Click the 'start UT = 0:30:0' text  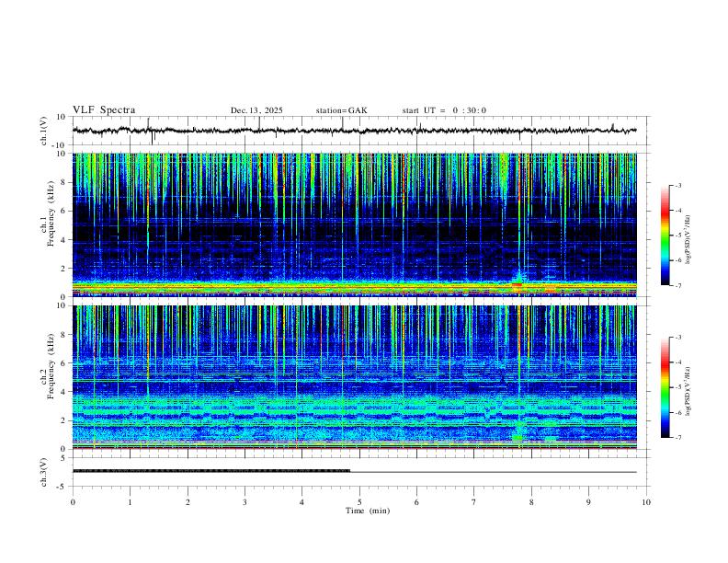[444, 110]
